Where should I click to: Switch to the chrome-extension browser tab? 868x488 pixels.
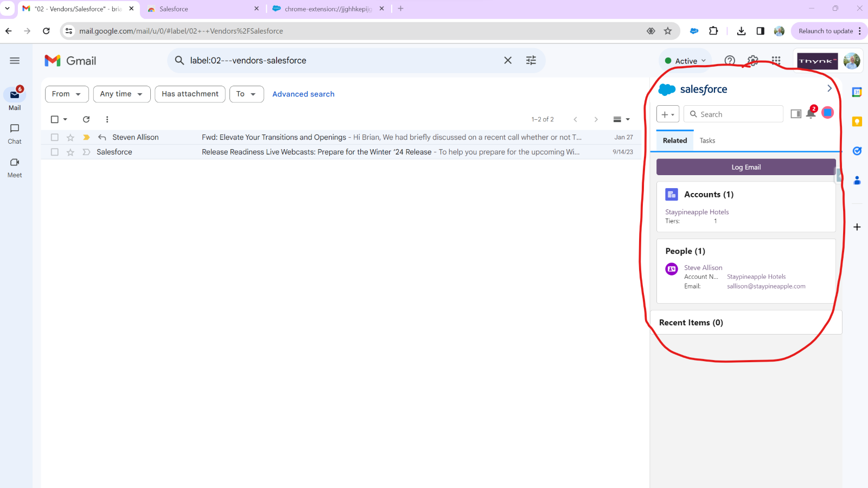[329, 9]
